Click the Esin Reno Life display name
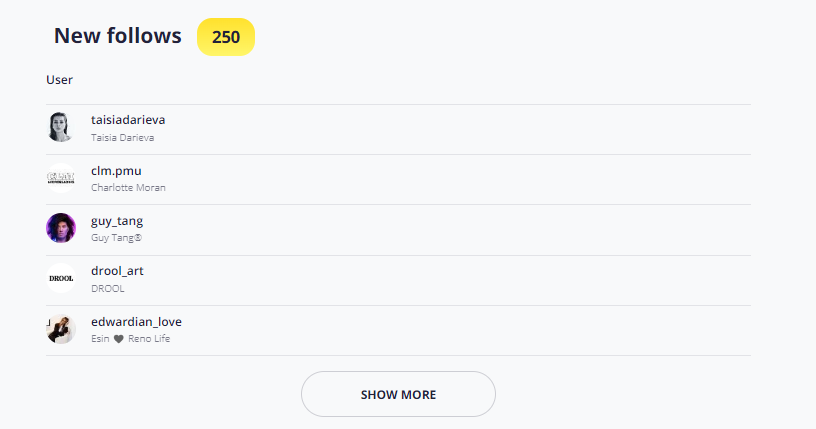Viewport: 816px width, 429px height. [131, 338]
